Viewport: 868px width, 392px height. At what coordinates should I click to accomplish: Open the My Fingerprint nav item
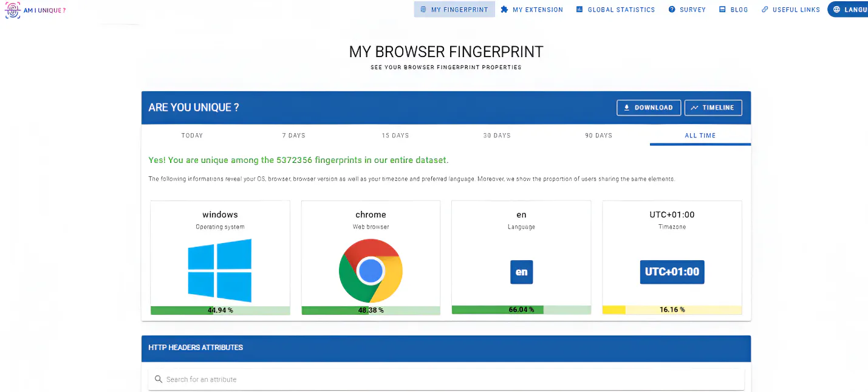point(454,10)
